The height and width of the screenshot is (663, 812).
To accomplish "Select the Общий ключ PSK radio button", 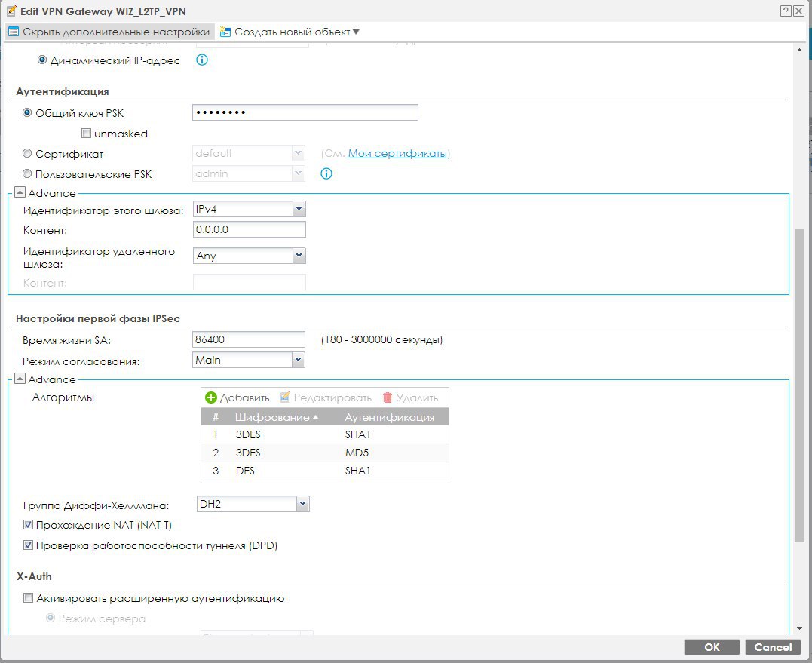I will click(27, 112).
